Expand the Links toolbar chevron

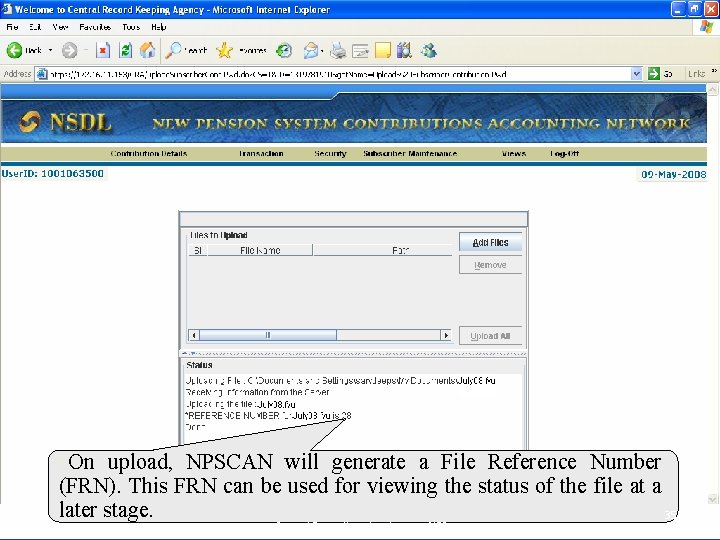(714, 71)
